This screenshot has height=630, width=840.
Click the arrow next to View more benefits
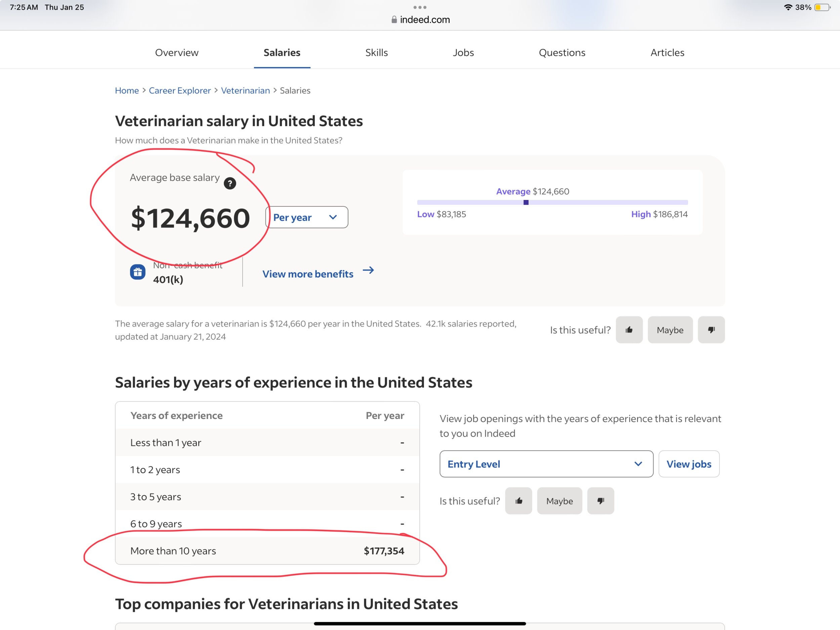pyautogui.click(x=368, y=270)
